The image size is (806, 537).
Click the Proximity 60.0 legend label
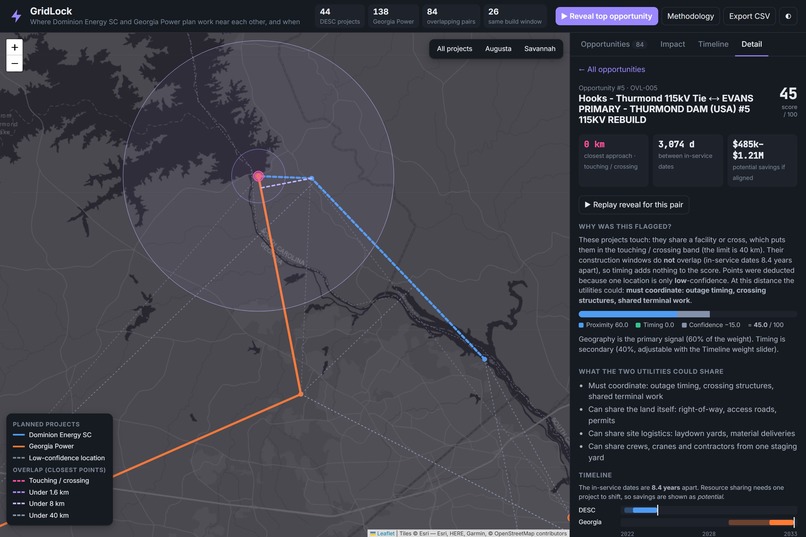603,325
